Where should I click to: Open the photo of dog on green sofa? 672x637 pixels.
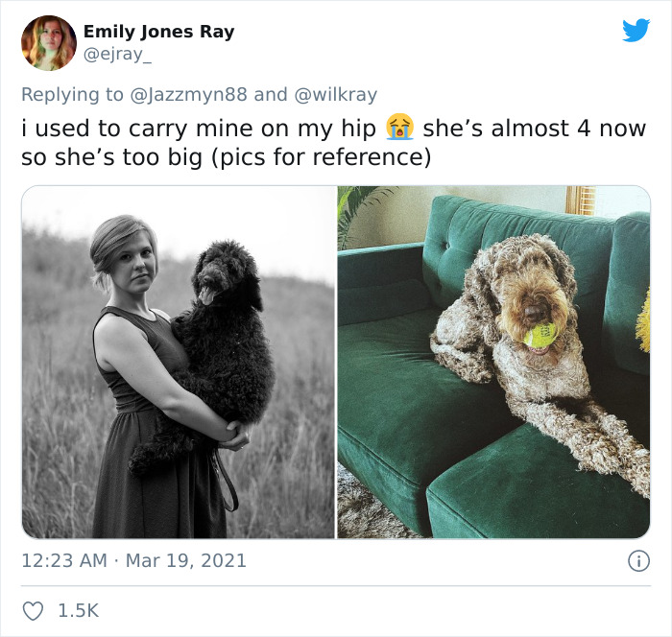[493, 362]
